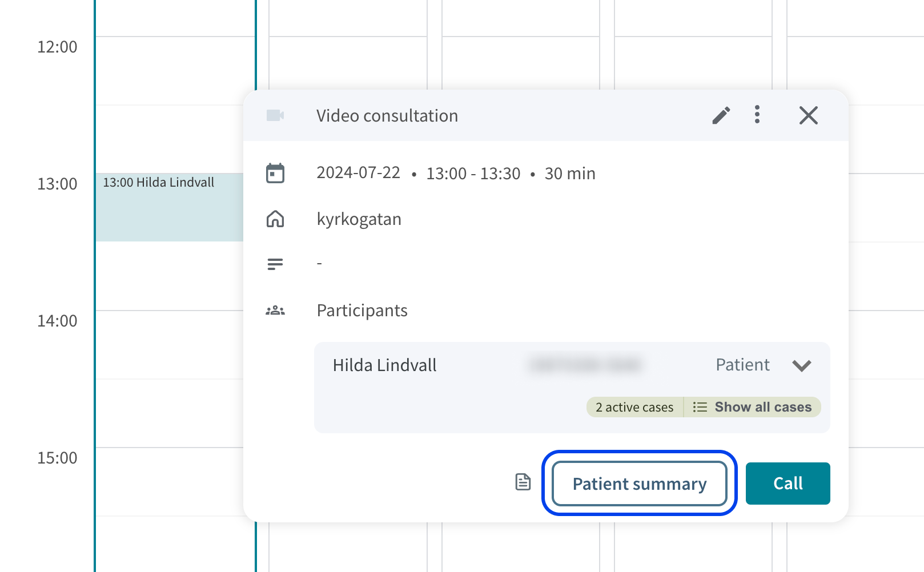Click the home location icon
The width and height of the screenshot is (924, 572).
tap(275, 219)
